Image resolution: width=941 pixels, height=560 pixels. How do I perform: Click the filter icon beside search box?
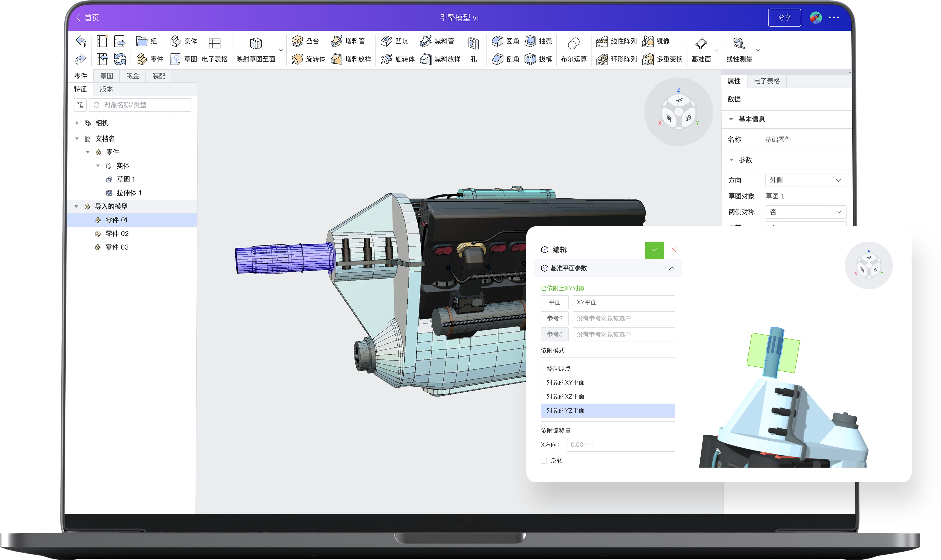pos(80,105)
